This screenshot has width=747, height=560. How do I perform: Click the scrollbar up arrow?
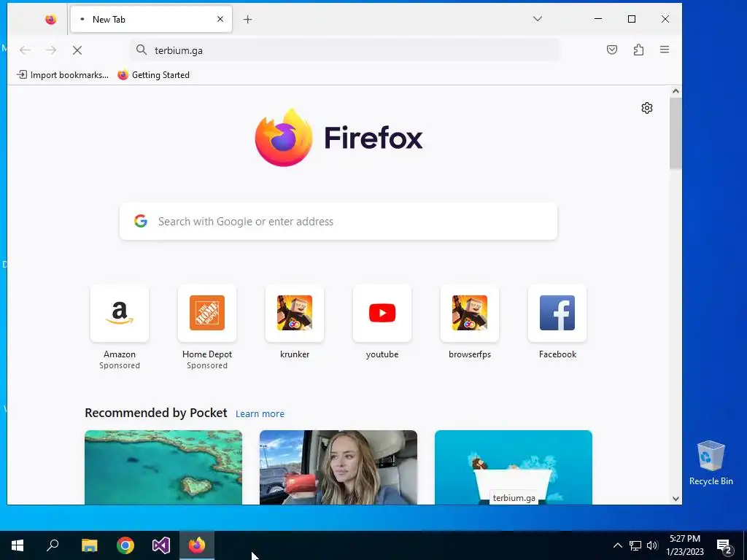pyautogui.click(x=676, y=91)
